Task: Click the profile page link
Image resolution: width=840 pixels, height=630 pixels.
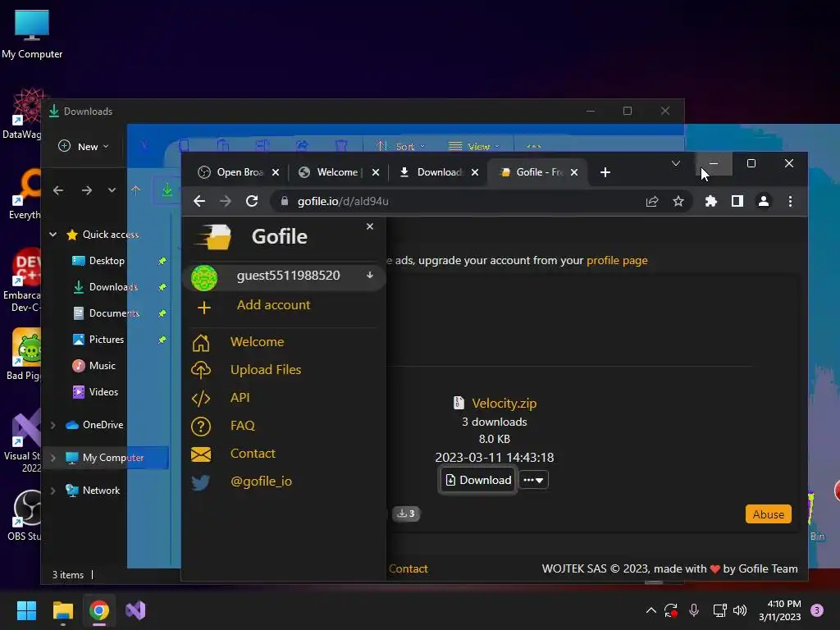Action: pyautogui.click(x=617, y=260)
